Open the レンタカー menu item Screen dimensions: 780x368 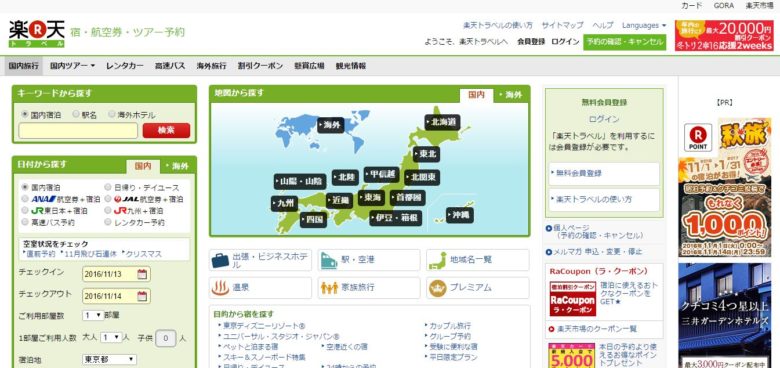(124, 66)
